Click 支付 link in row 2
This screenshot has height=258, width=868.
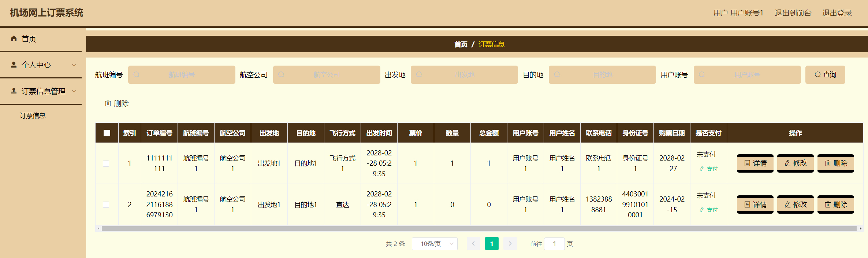(709, 210)
